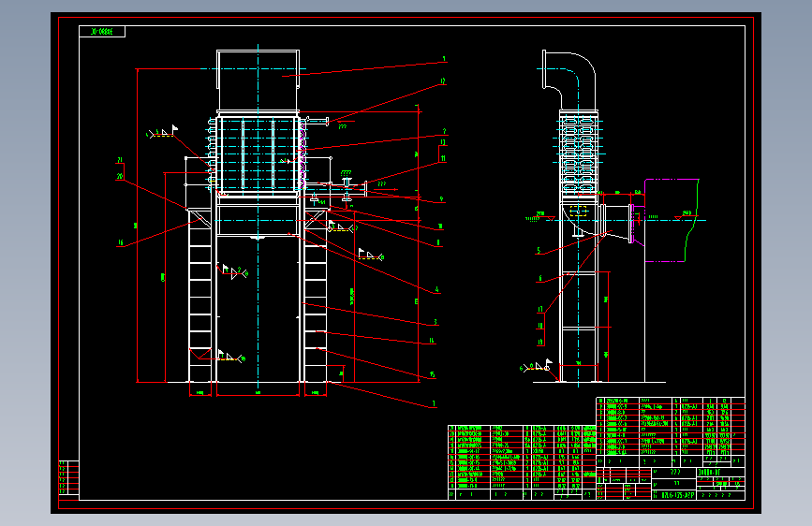This screenshot has width=812, height=526.
Task: Click the revision table in the left margin
Action: point(69,480)
